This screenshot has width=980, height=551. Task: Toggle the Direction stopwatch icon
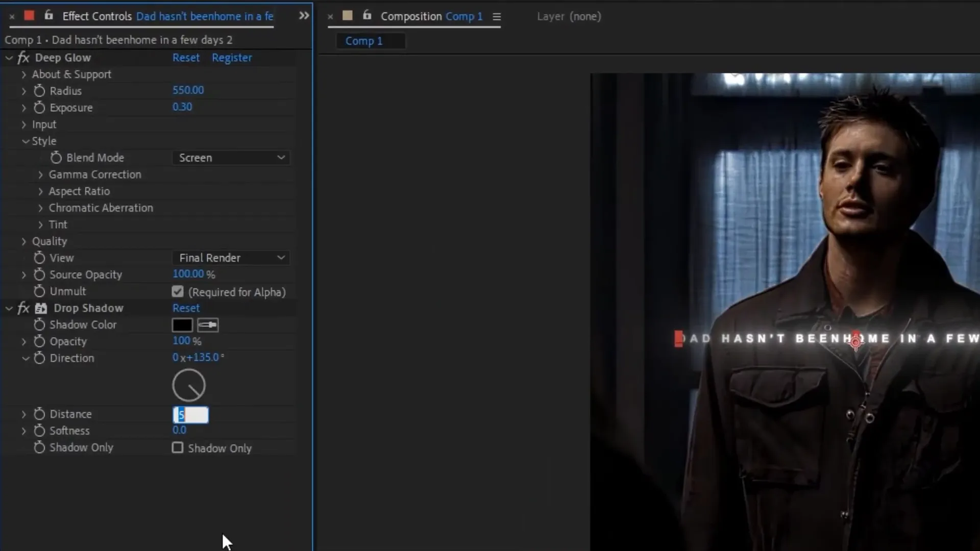coord(39,358)
